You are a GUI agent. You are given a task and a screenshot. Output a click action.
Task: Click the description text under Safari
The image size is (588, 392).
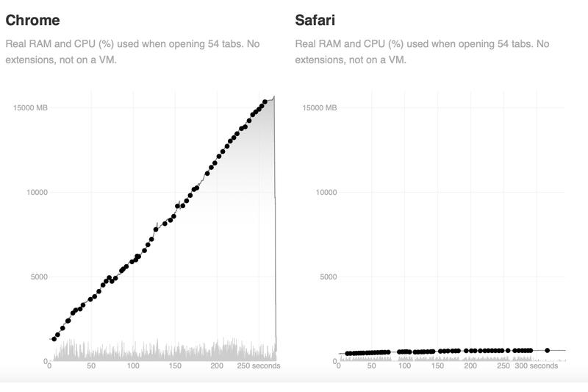422,51
